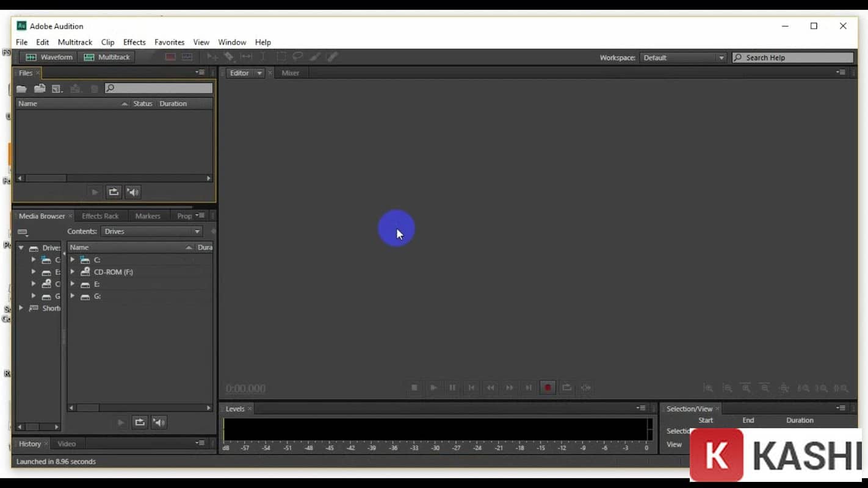Click the trash icon in Files panel
868x488 pixels.
coord(94,88)
